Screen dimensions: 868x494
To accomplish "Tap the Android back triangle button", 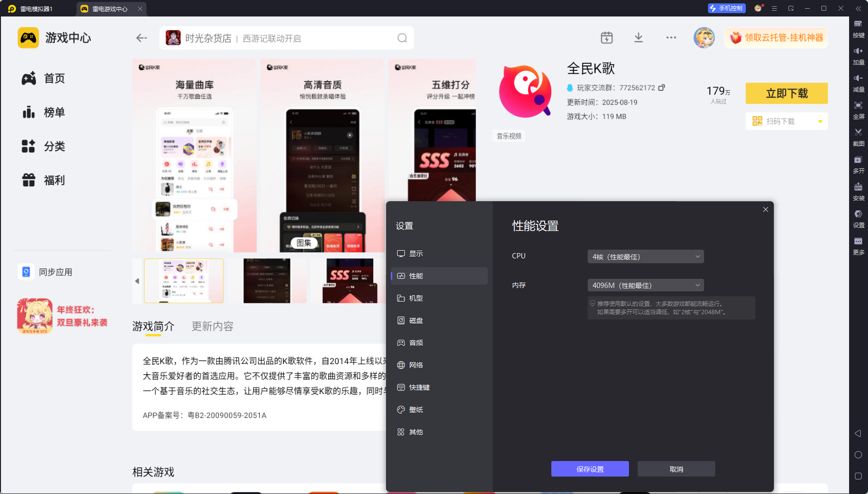I will click(x=858, y=433).
